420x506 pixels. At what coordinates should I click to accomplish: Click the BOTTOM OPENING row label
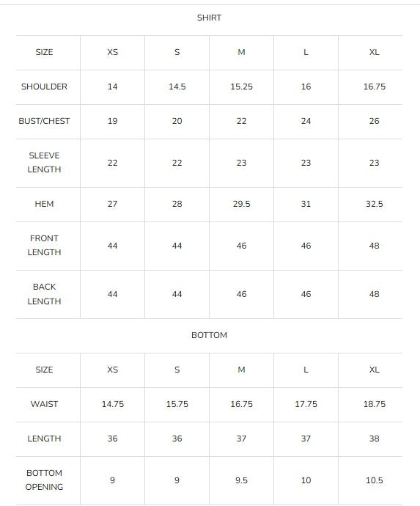click(x=44, y=480)
